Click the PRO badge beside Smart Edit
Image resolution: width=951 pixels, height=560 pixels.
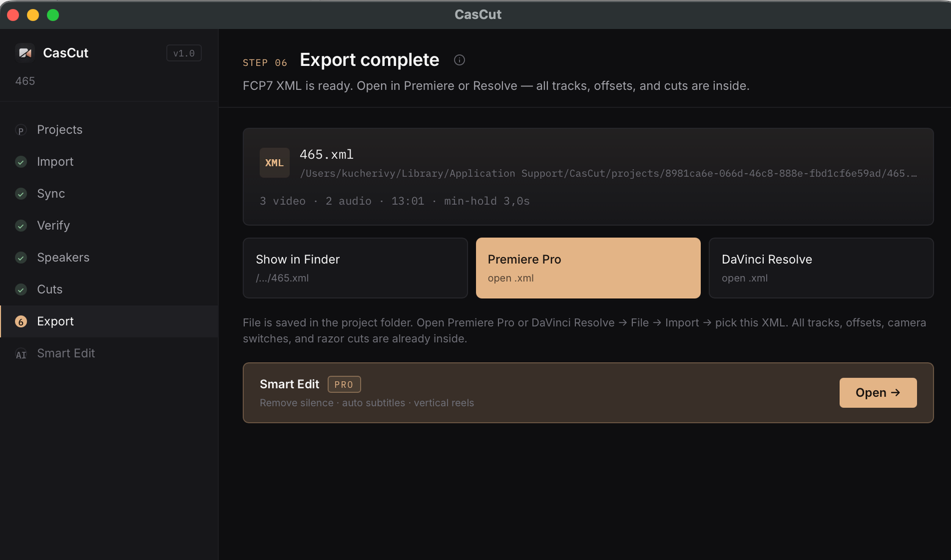click(344, 384)
